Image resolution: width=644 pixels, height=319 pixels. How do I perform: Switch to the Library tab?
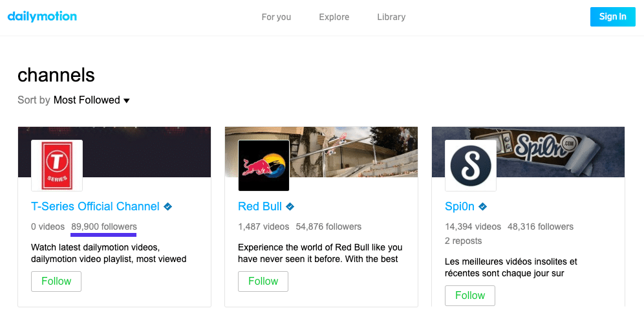click(x=391, y=17)
